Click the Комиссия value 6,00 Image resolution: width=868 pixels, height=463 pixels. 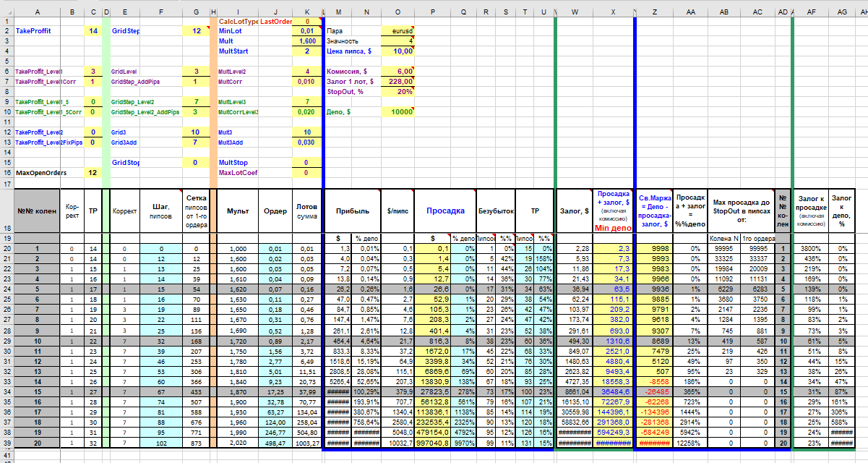click(398, 72)
